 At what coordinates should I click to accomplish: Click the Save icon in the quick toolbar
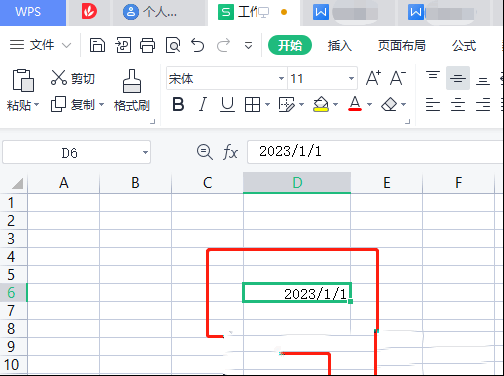point(97,45)
